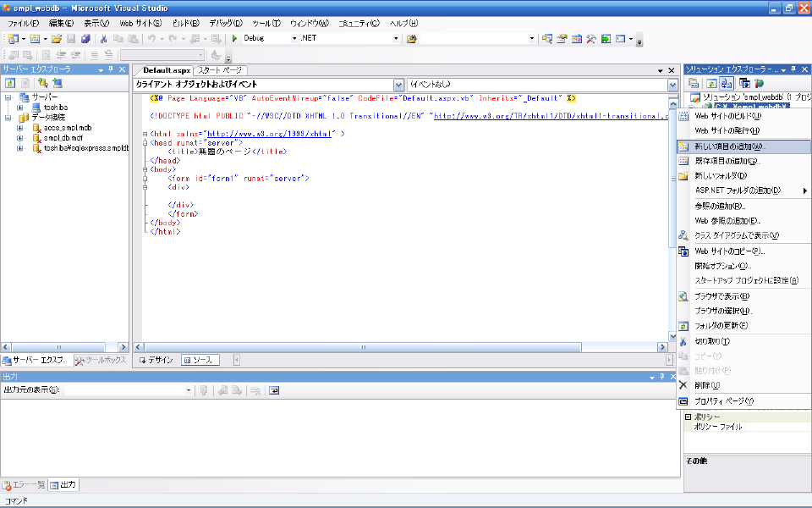Open the output source dropdown
This screenshot has width=812, height=508.
189,390
